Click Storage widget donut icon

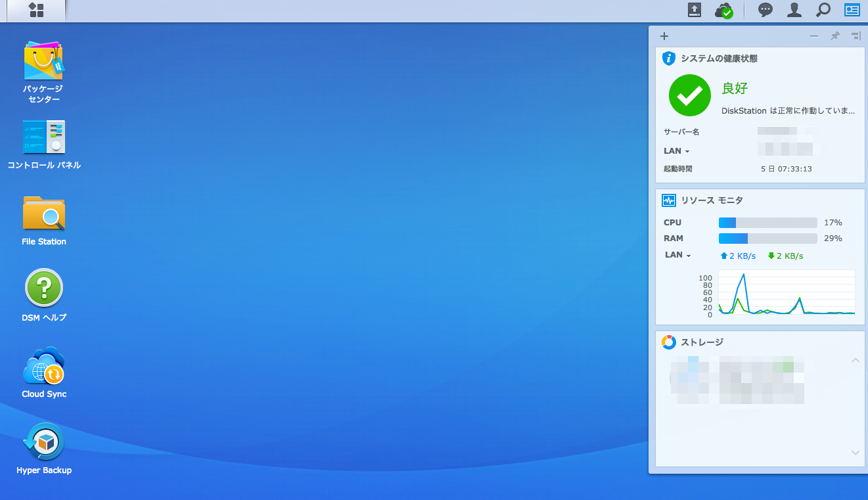coord(669,342)
